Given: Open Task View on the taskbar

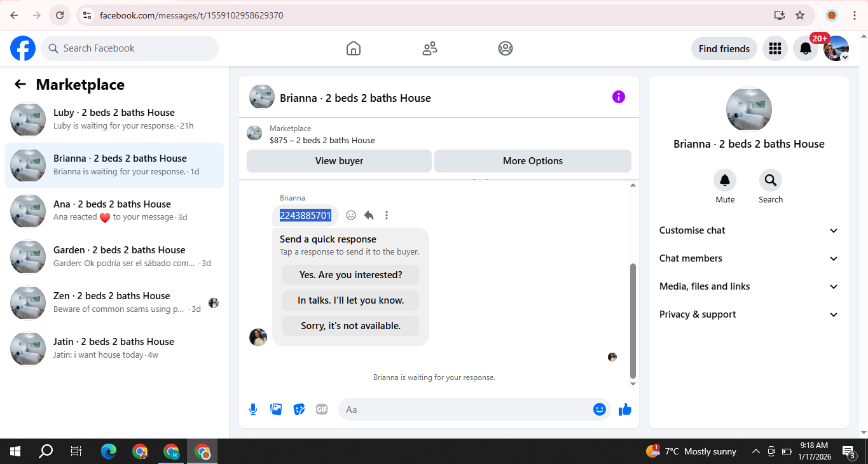Looking at the screenshot, I should pos(76,451).
